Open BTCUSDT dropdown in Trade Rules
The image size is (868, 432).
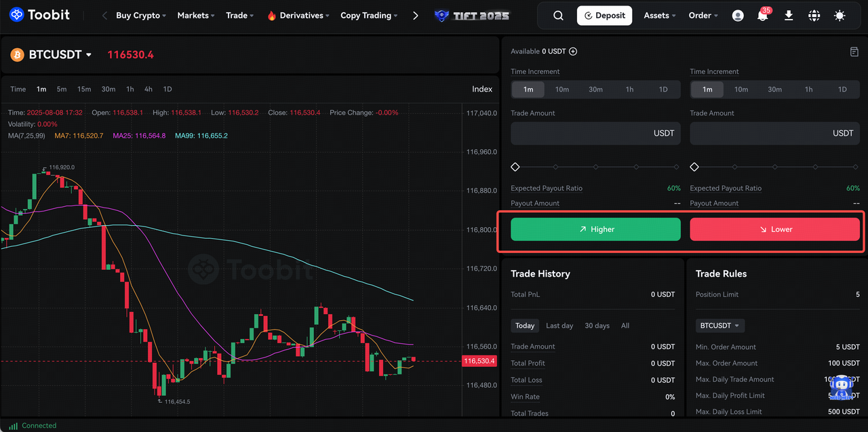coord(720,326)
